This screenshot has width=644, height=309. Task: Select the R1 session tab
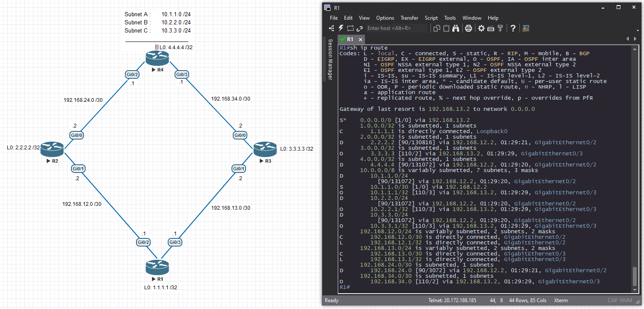[350, 39]
